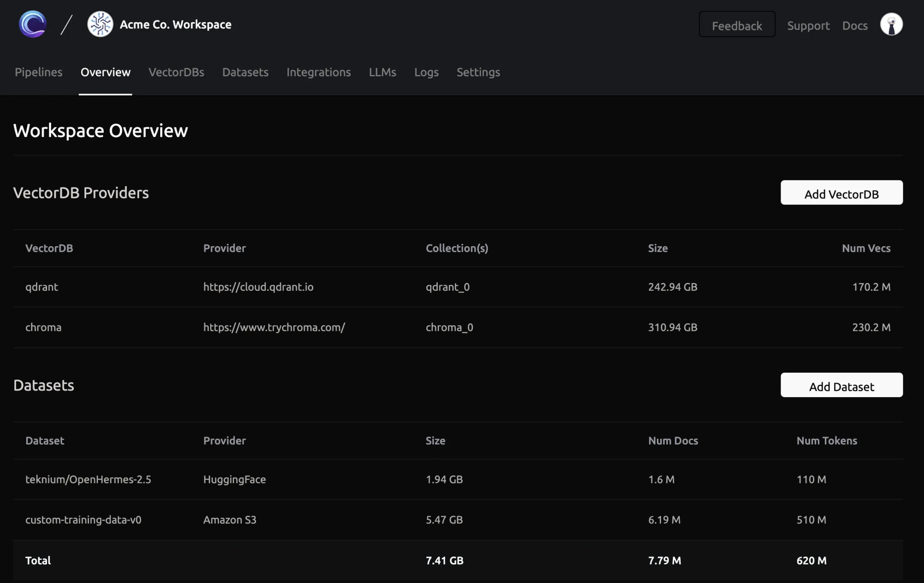Viewport: 924px width, 583px height.
Task: Click the Acme Co. workspace avatar icon
Action: (100, 24)
